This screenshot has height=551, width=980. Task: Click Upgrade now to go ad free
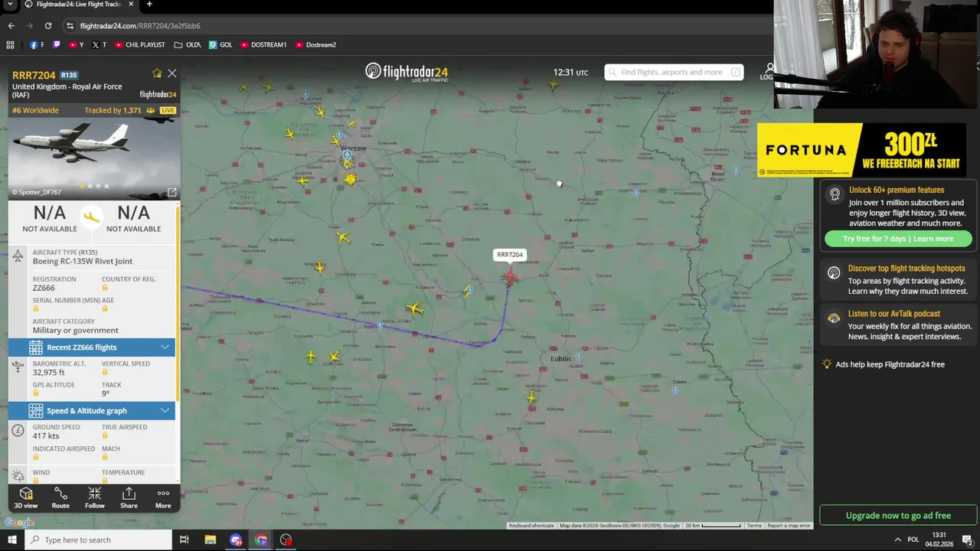coord(898,516)
